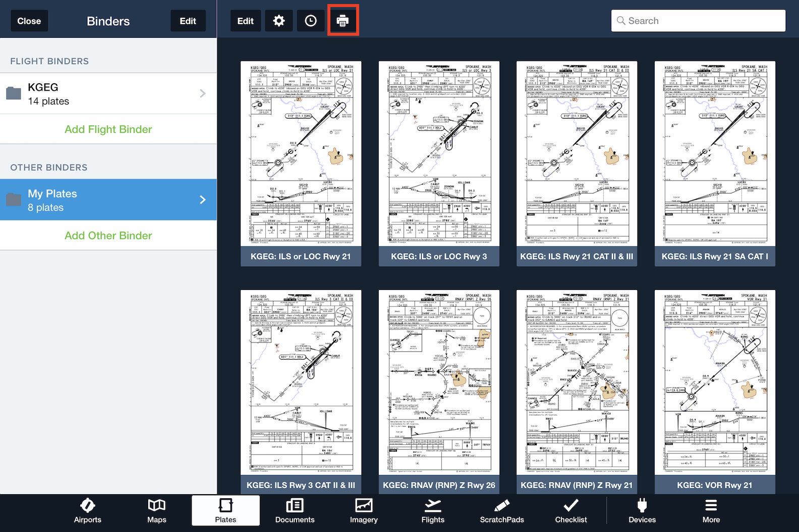799x532 pixels.
Task: Open the More menu
Action: [x=711, y=511]
